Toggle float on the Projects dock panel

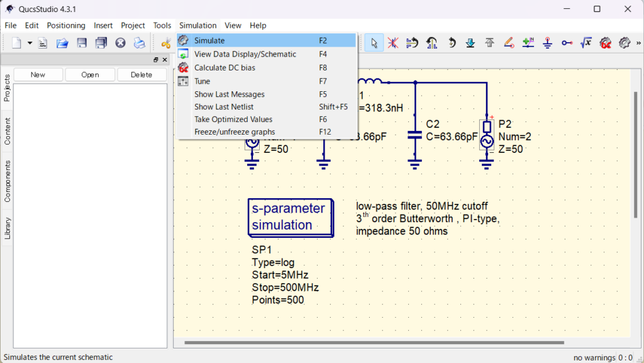coord(156,60)
